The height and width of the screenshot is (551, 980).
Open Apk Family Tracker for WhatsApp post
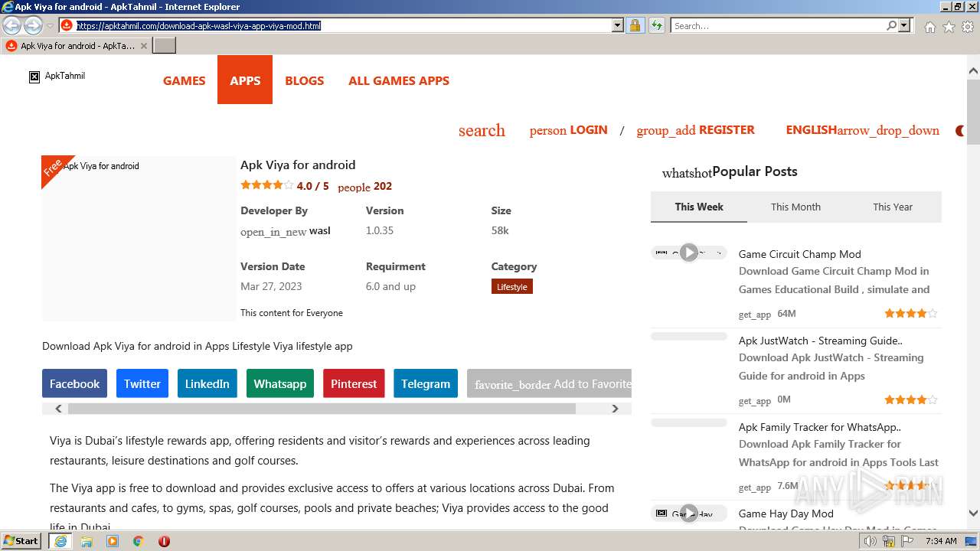click(x=819, y=427)
